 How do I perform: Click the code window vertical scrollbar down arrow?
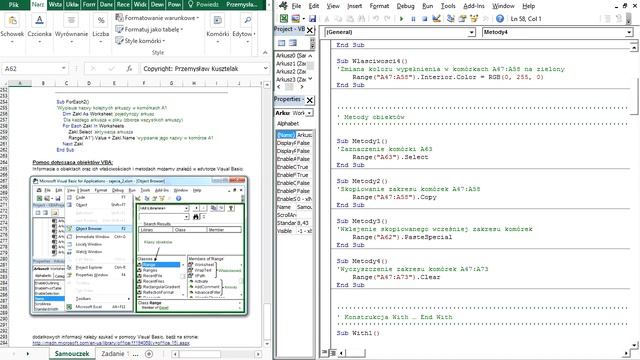pyautogui.click(x=634, y=345)
